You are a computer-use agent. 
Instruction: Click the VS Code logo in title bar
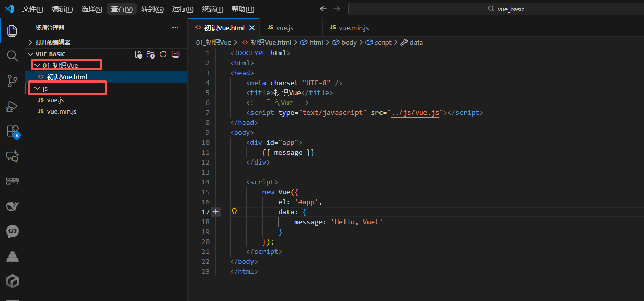point(9,9)
